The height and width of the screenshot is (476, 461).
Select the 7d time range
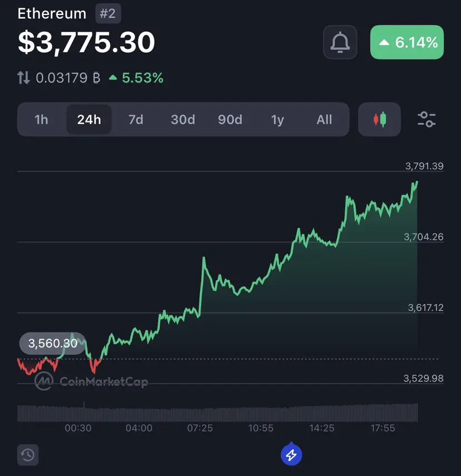pyautogui.click(x=136, y=120)
